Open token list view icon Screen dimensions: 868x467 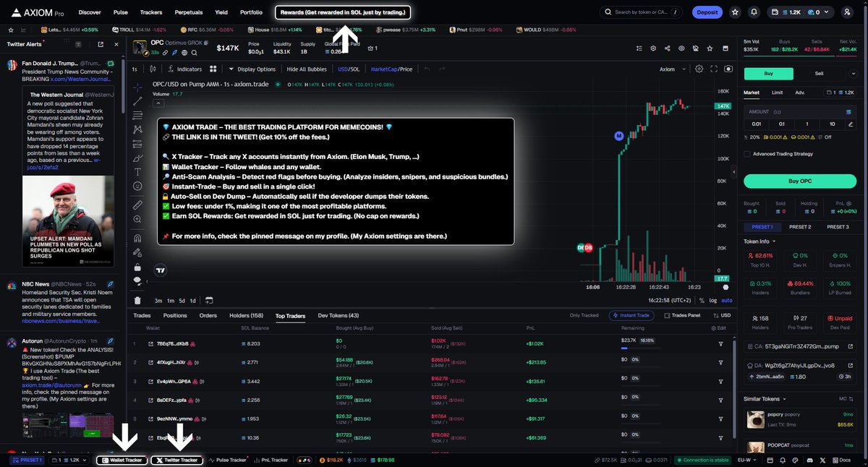tap(641, 48)
